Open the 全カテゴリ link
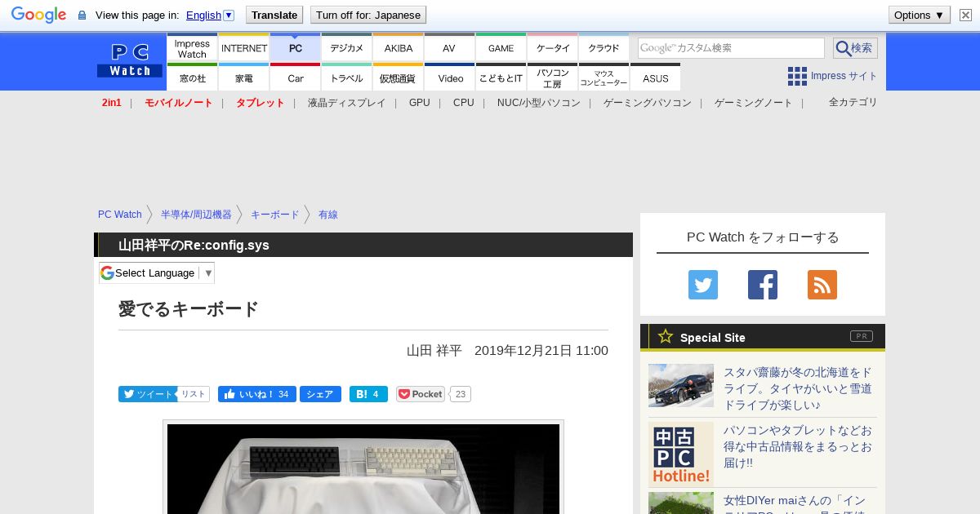 [x=853, y=102]
